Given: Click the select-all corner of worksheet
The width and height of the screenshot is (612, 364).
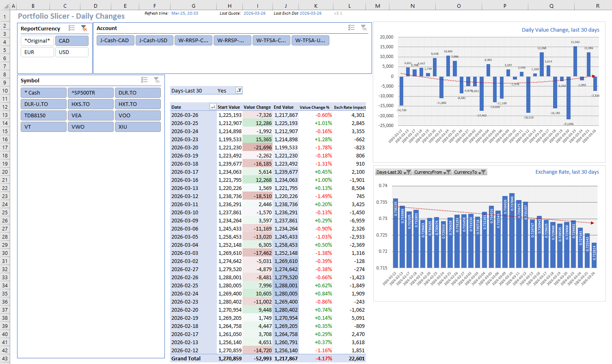Looking at the screenshot, I should (5, 6).
